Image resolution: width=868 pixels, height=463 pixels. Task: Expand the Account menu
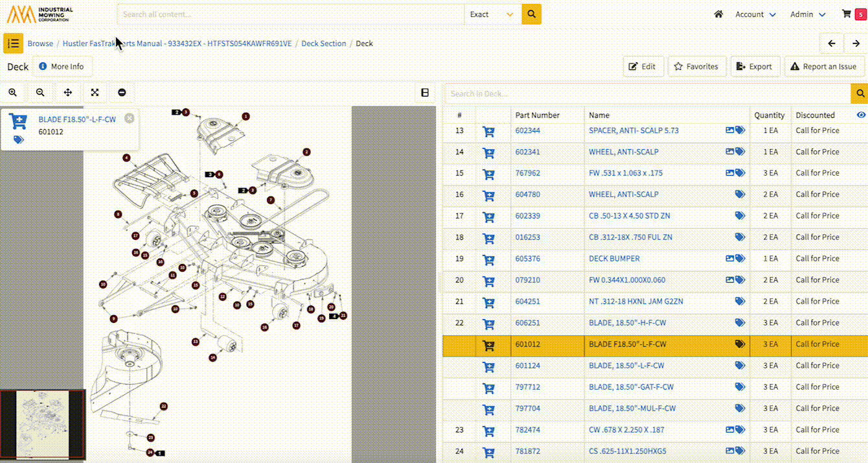tap(755, 14)
